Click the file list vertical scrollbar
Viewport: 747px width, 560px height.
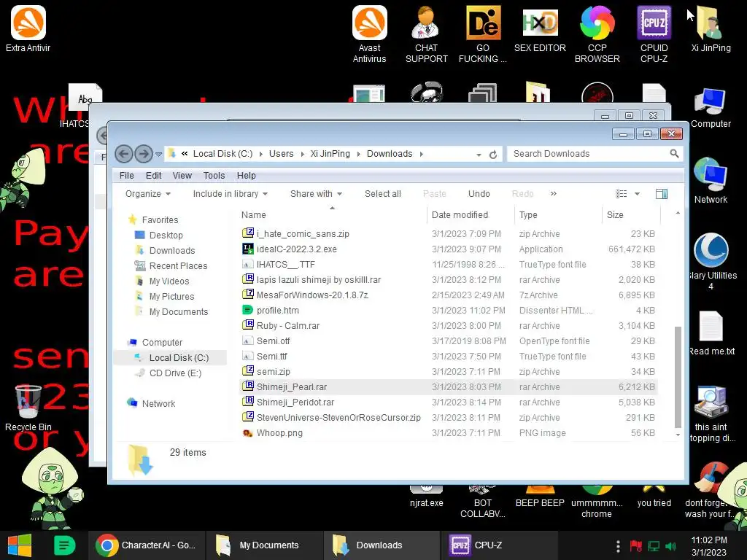pyautogui.click(x=678, y=377)
